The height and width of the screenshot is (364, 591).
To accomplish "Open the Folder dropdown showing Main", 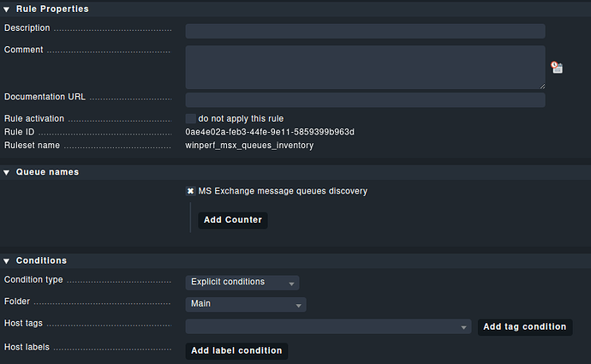I will coord(245,304).
